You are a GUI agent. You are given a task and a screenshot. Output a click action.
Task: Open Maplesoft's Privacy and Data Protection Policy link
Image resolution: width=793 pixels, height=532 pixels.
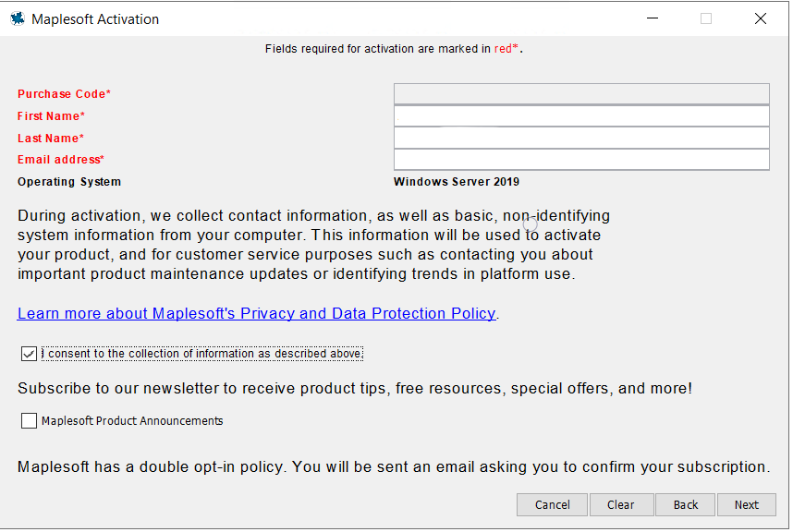point(256,314)
